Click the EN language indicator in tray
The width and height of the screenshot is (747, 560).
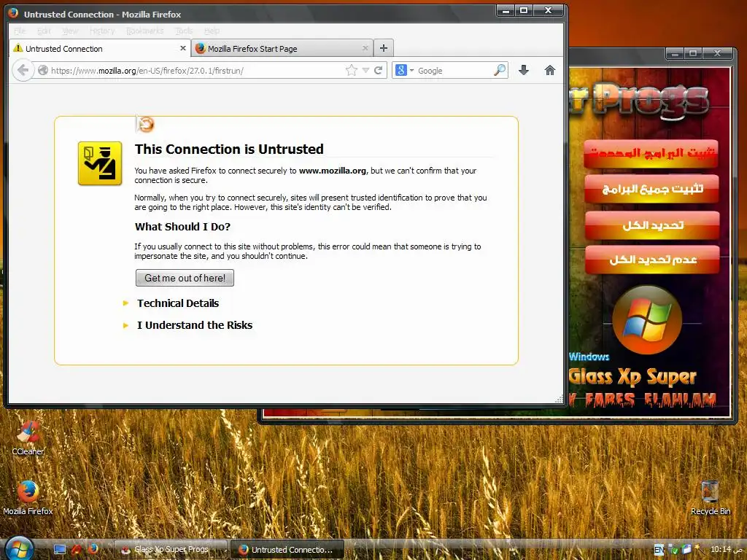(x=659, y=550)
